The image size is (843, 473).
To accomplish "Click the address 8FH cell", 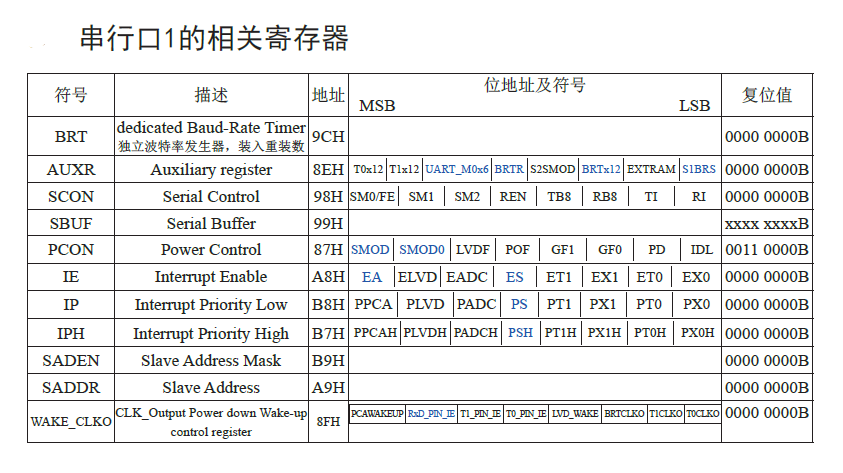I will click(x=328, y=422).
